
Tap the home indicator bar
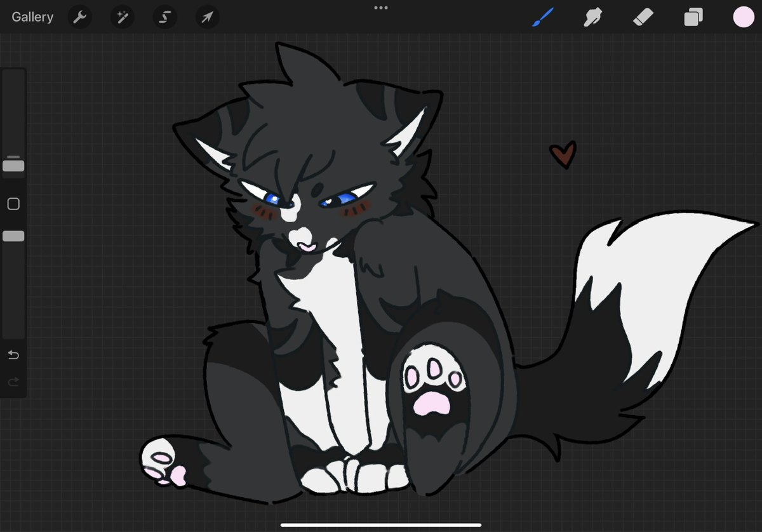pyautogui.click(x=381, y=525)
